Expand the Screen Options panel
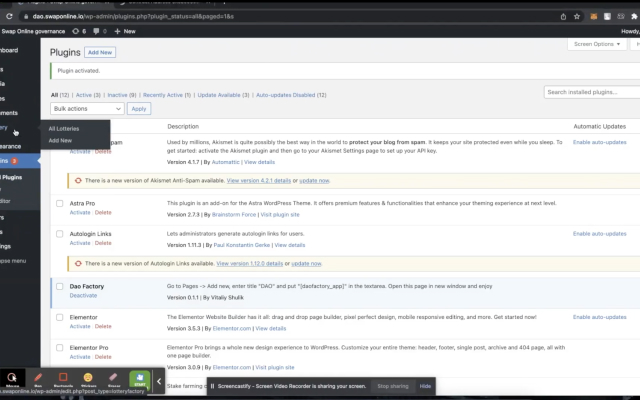The height and width of the screenshot is (400, 640). point(595,44)
